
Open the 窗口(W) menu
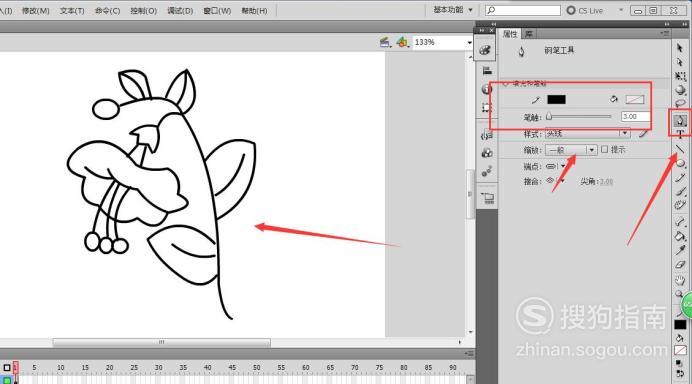217,11
